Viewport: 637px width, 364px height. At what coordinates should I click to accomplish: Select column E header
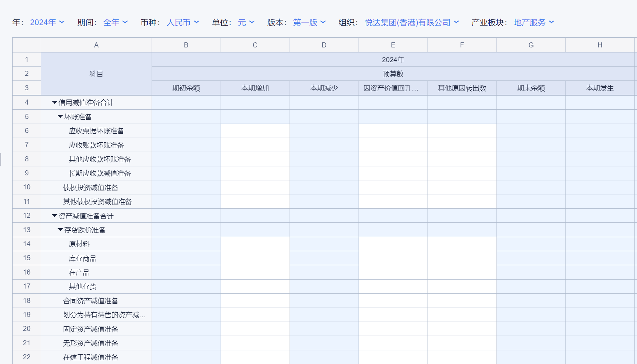point(393,45)
